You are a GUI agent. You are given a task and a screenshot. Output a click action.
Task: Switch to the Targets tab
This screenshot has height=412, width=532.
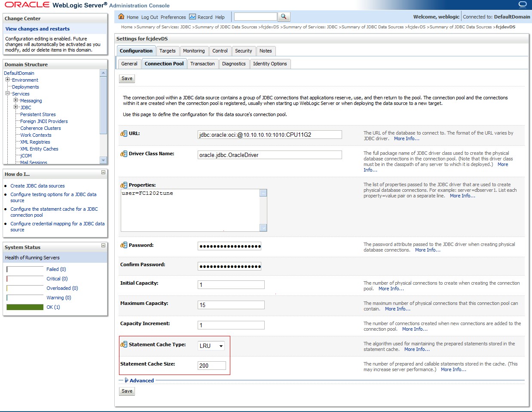click(x=168, y=51)
